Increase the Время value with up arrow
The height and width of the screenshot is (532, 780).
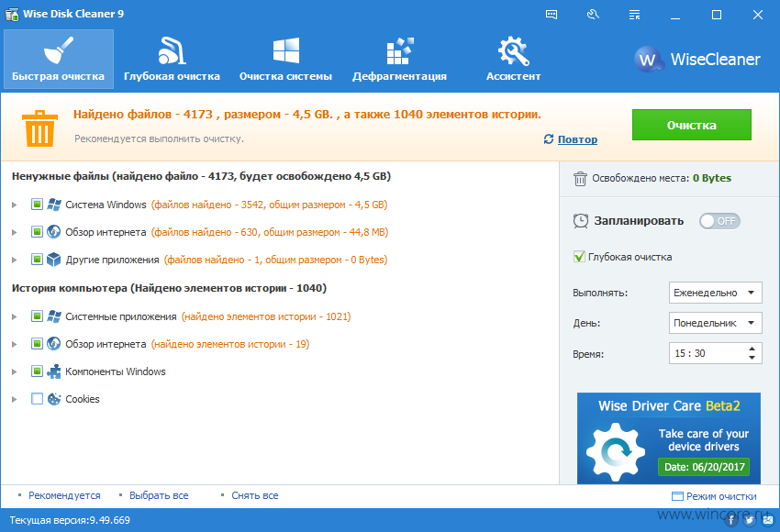coord(752,349)
